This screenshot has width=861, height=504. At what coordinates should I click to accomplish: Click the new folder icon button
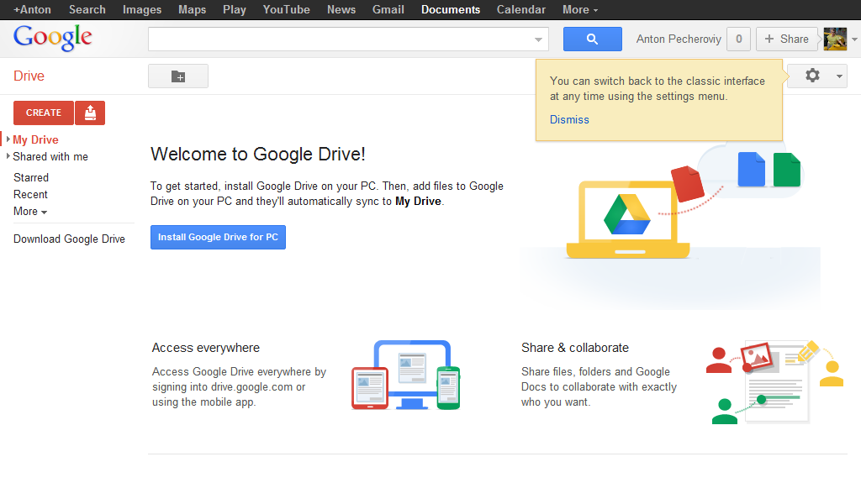[x=178, y=76]
